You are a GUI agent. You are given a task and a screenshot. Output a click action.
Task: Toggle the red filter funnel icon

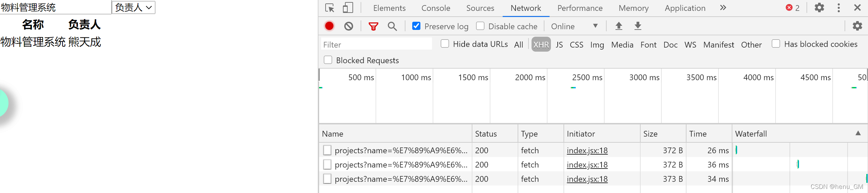click(x=373, y=26)
